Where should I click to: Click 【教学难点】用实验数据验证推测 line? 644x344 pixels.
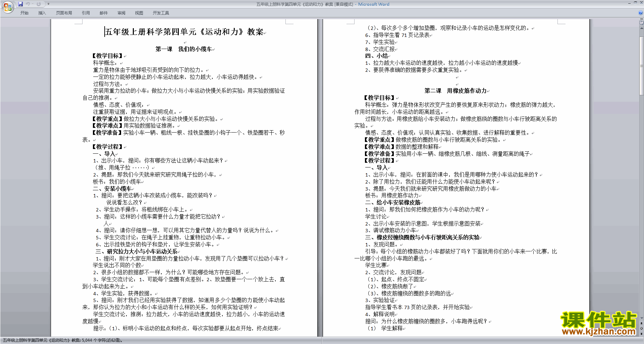pyautogui.click(x=134, y=126)
